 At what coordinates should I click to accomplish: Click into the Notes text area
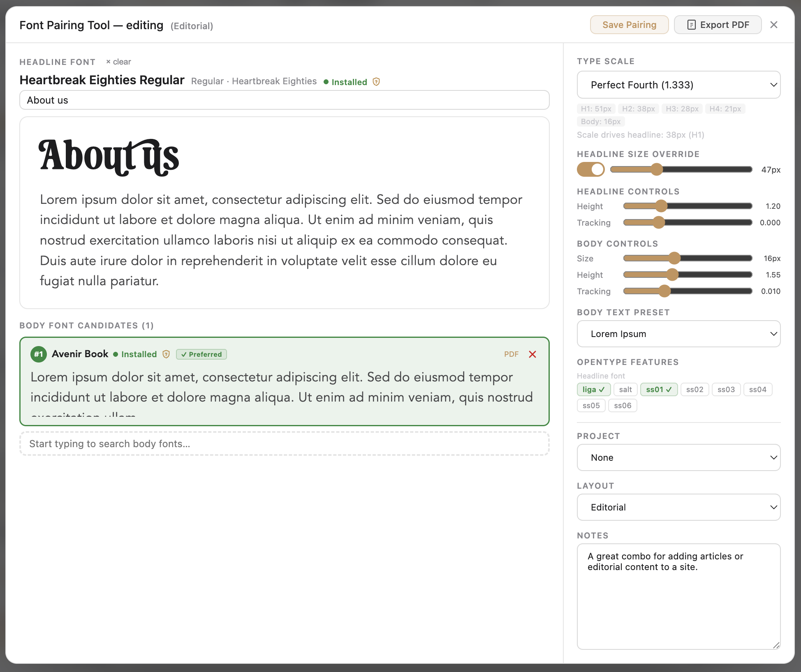(x=678, y=596)
